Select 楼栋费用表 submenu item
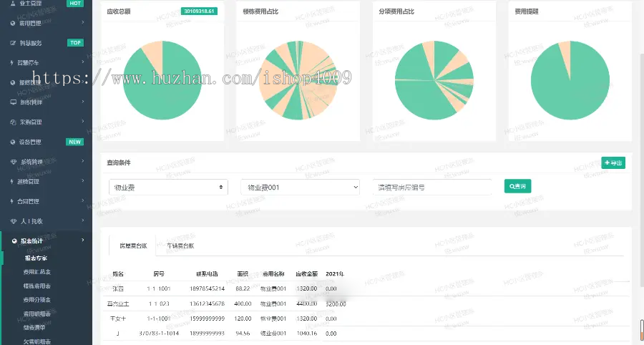Screen dimensions: 644x345 click(x=37, y=286)
